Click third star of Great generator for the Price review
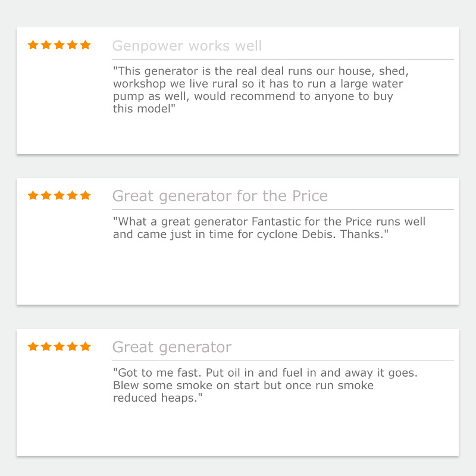The width and height of the screenshot is (476, 476). 59,195
